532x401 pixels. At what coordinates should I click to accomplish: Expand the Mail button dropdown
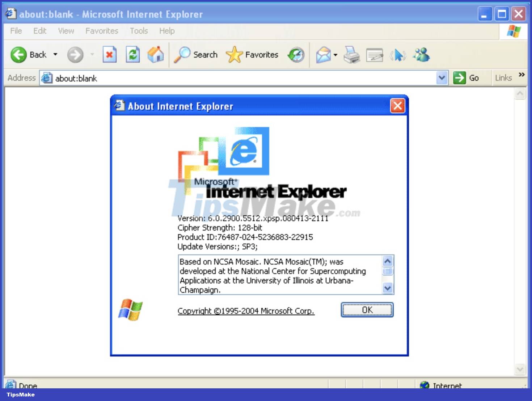pos(335,55)
